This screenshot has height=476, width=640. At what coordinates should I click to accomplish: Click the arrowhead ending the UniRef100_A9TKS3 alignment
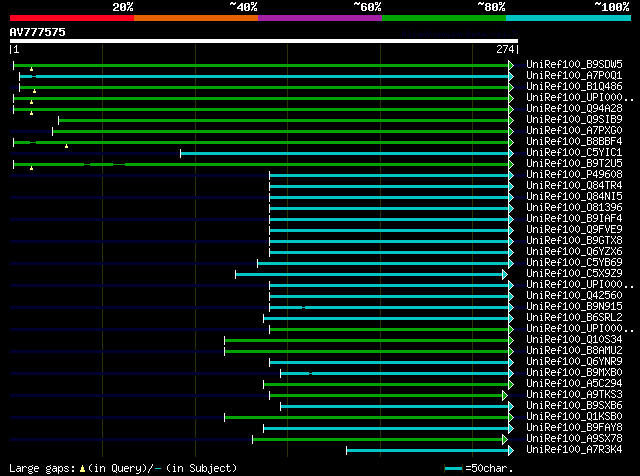pos(505,396)
